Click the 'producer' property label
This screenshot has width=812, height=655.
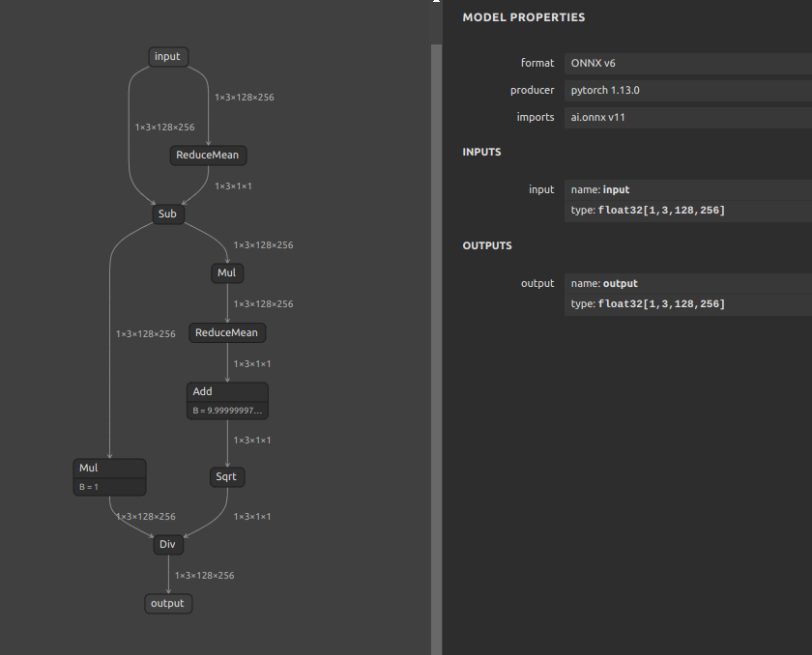tap(533, 90)
